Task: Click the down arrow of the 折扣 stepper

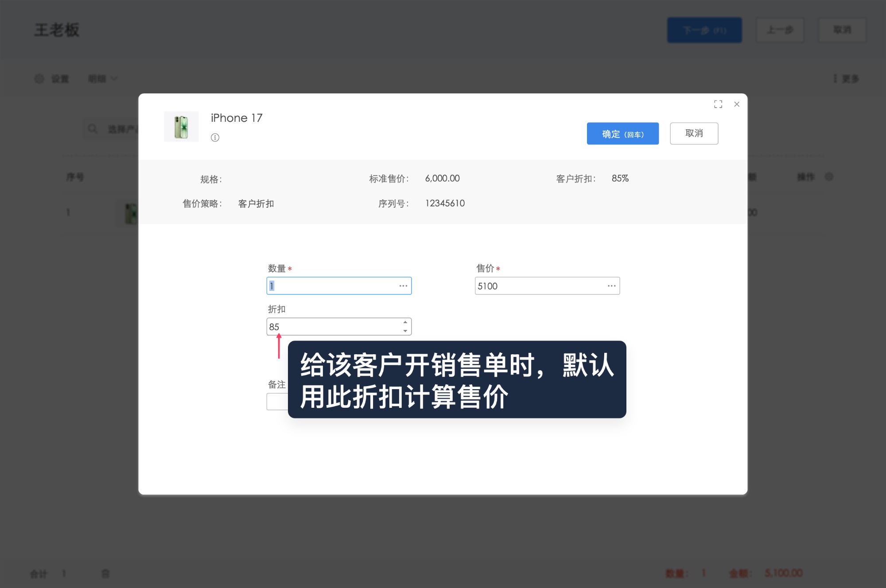Action: 404,331
